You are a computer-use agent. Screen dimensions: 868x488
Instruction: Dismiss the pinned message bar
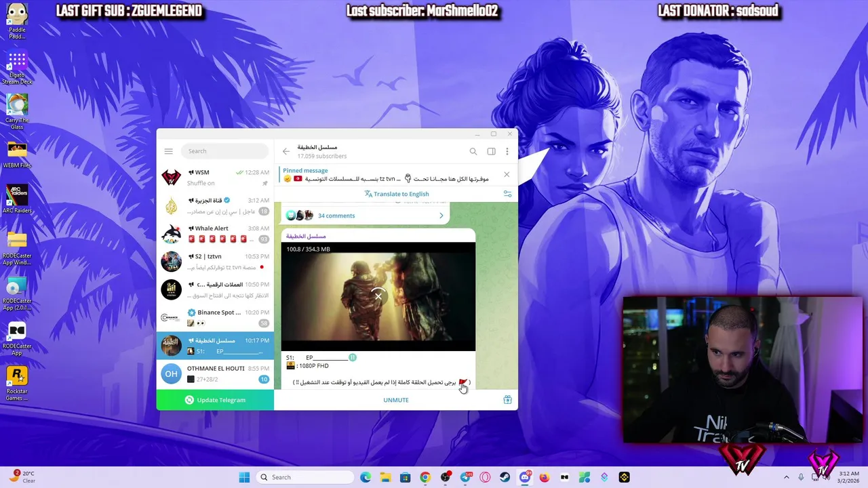coord(506,174)
